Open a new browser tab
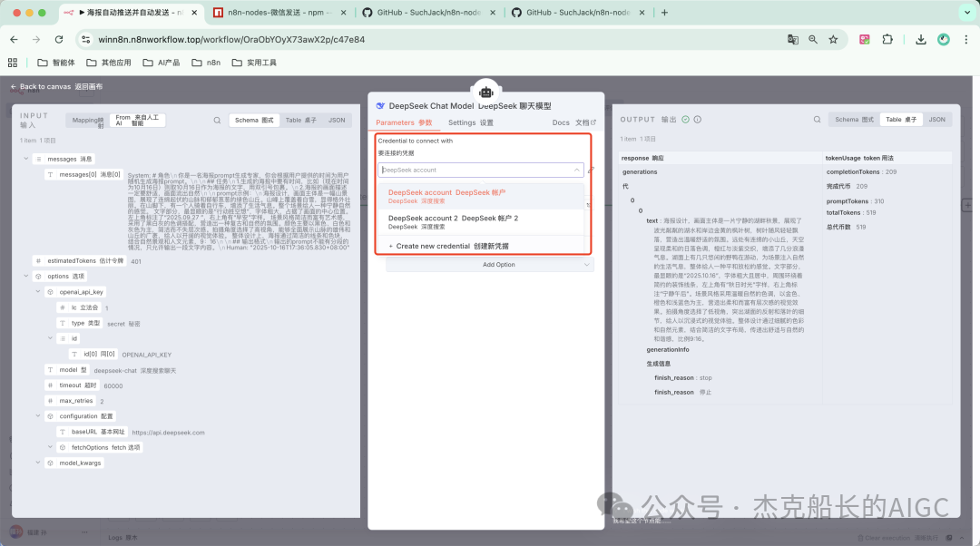 coord(664,13)
